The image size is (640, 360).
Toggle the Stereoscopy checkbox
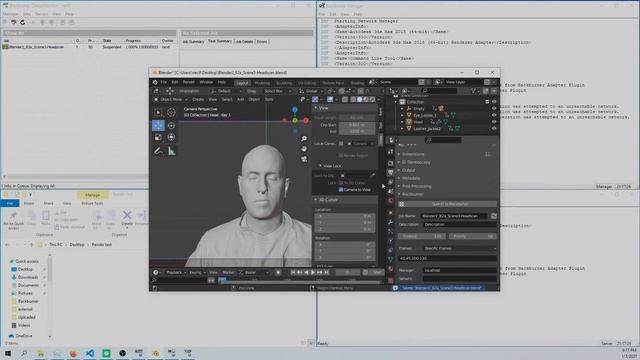404,162
